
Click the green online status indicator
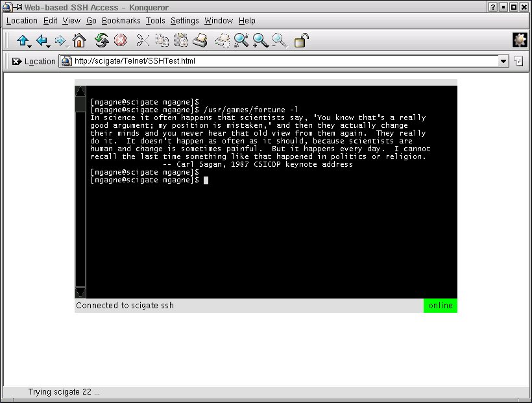[x=441, y=306]
